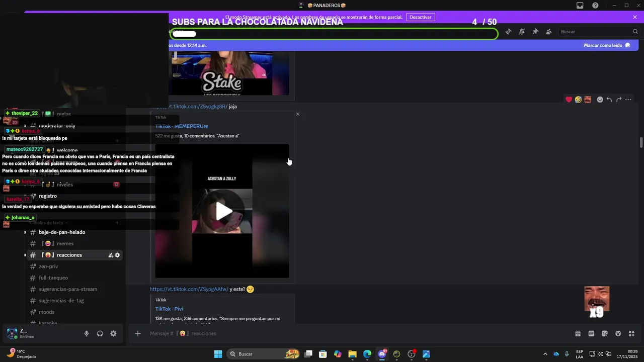Open the volume icon in system tray
This screenshot has height=362, width=644.
click(x=600, y=354)
